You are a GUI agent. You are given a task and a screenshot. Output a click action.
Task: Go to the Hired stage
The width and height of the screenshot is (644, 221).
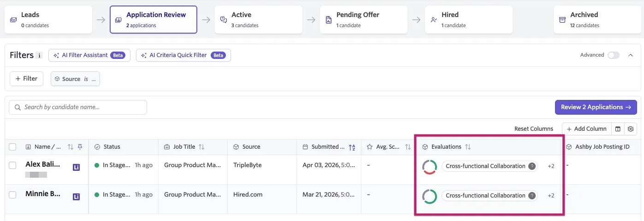469,20
